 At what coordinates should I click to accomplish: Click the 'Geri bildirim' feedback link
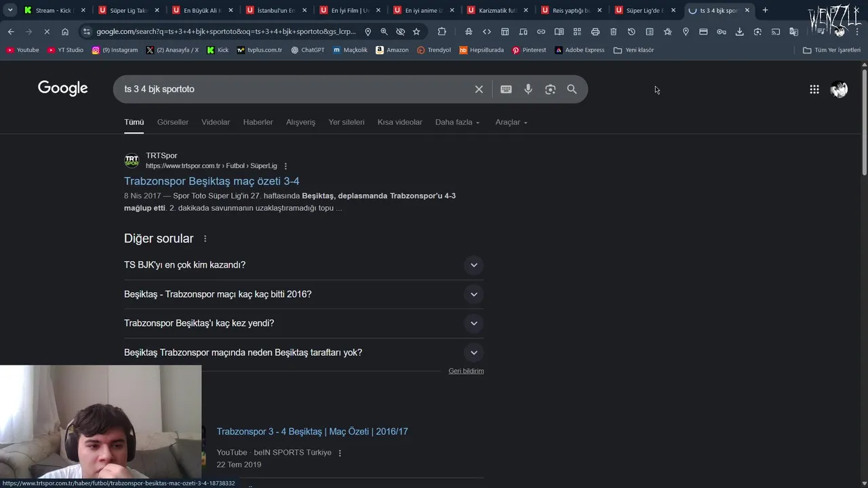pos(466,371)
